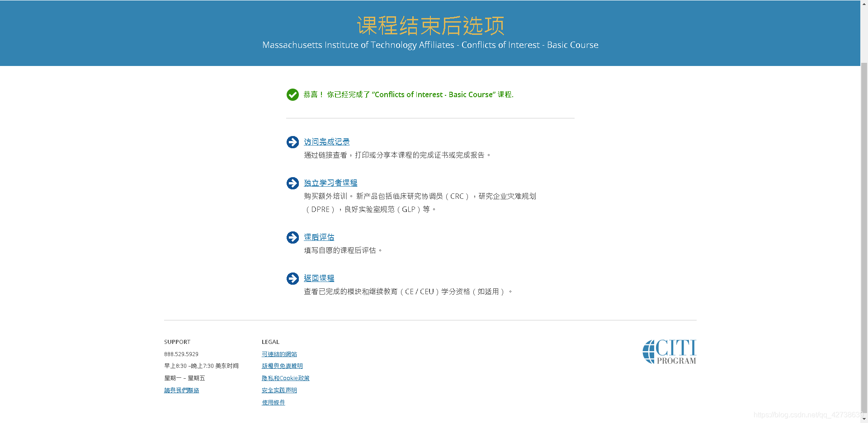Click the 恭喜 course completed message
868x423 pixels.
click(409, 94)
